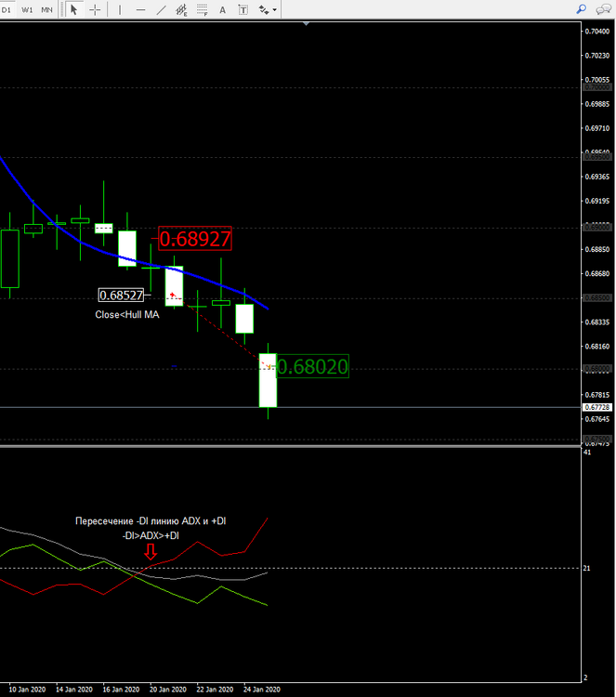Select the 'Пересечение -DI линию ADX и +DI' text
This screenshot has width=616, height=697.
(151, 521)
